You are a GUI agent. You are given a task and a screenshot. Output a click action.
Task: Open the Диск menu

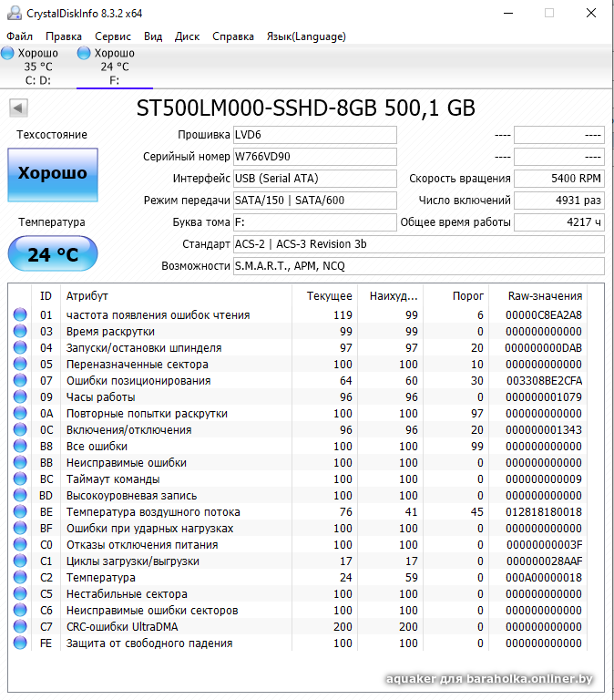click(187, 36)
